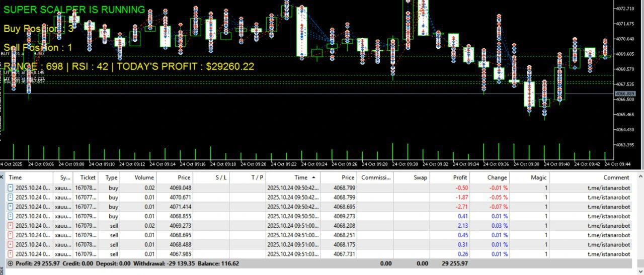Select the profit value -0.50
Screen dimensions: 644x275
(x=462, y=188)
